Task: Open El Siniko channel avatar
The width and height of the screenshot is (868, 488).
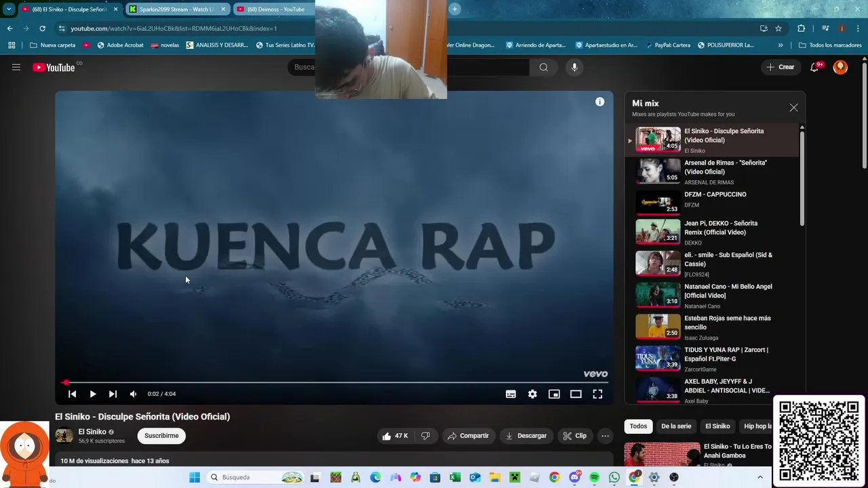Action: pos(64,436)
